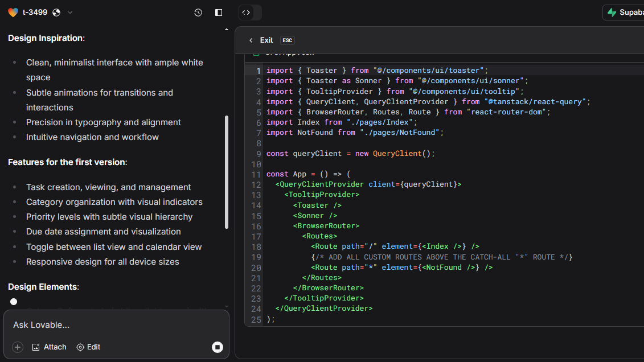This screenshot has width=644, height=362.
Task: Click the globe icon beside t-3499
Action: 56,13
